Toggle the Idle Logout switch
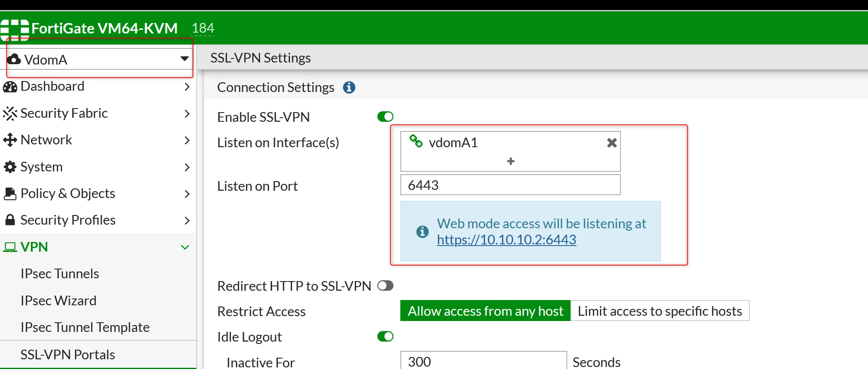868x369 pixels. (x=385, y=336)
